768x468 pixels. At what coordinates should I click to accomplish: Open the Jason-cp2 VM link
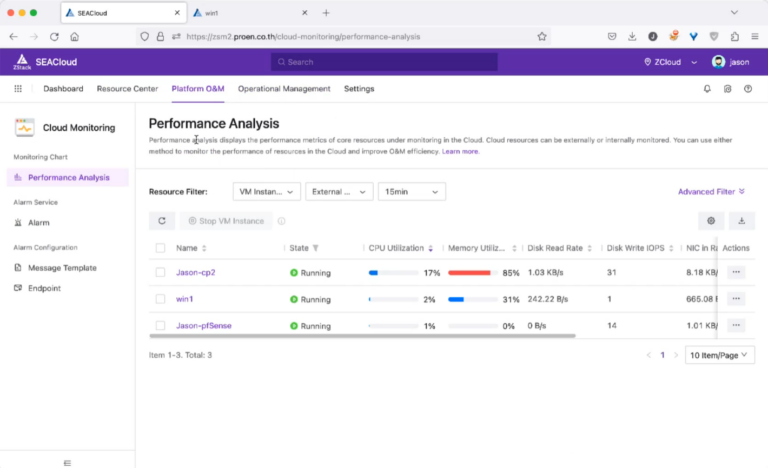pos(195,272)
